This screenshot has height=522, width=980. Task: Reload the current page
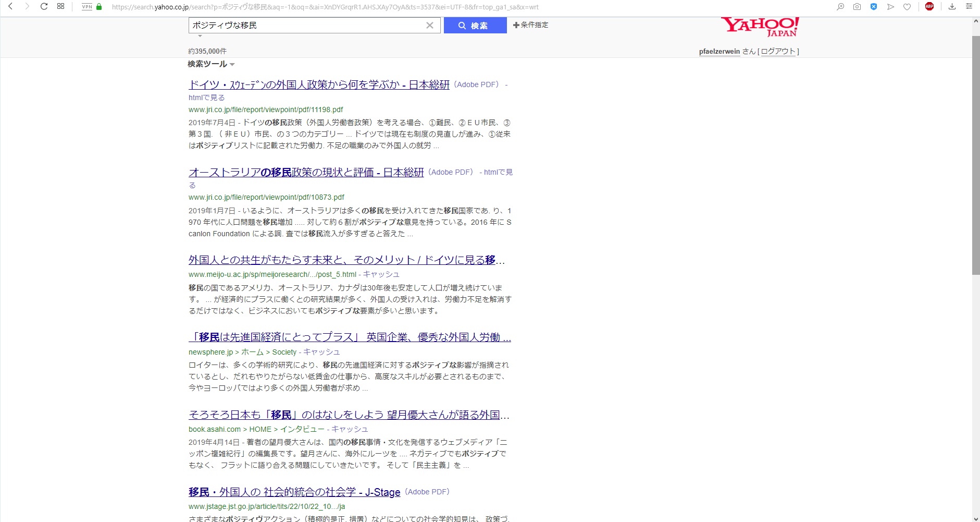pos(44,7)
